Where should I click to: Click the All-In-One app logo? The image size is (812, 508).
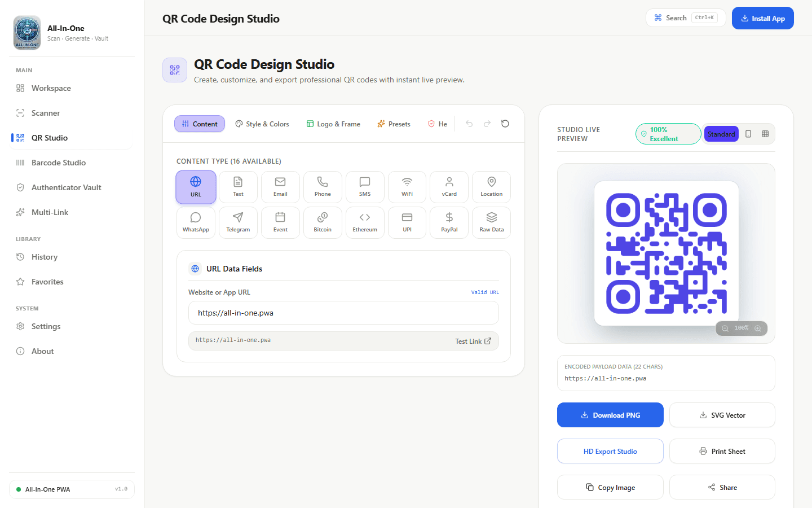(x=27, y=33)
